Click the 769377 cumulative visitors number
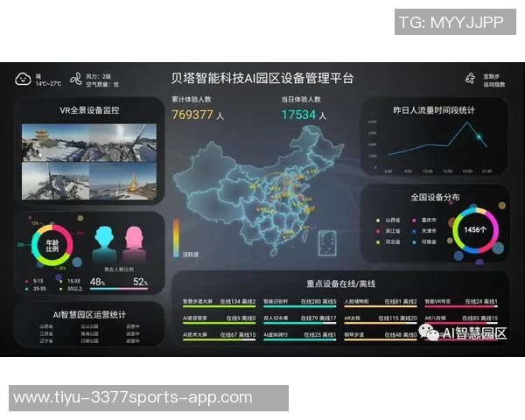Image resolution: width=525 pixels, height=420 pixels. tap(192, 115)
